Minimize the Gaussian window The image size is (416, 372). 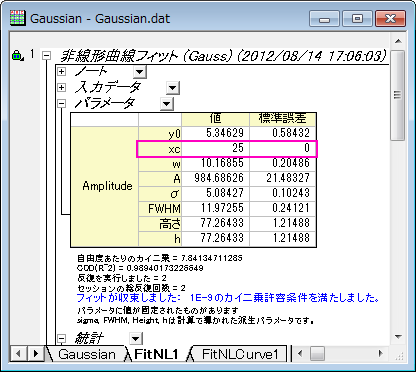coord(324,19)
